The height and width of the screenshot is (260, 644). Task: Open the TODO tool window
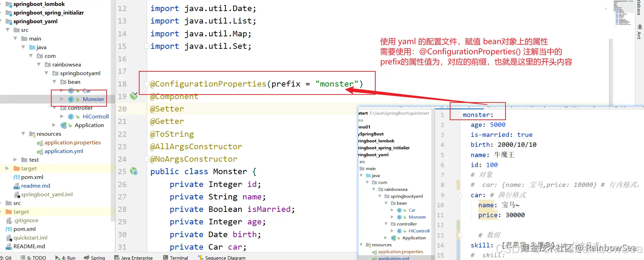[33, 258]
